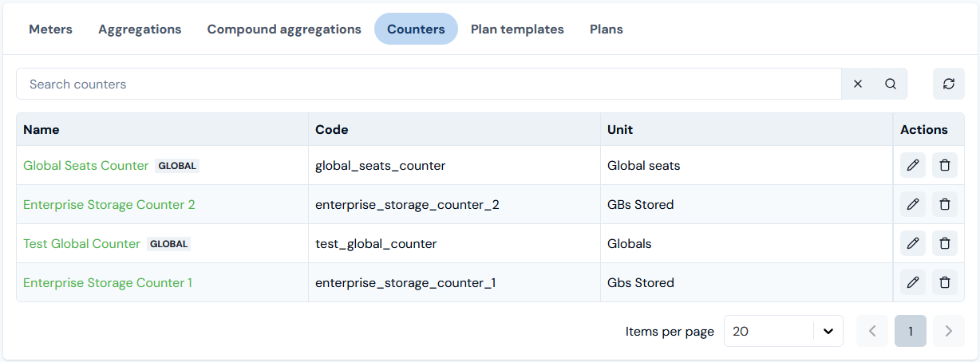Open the Test Global Counter link

pos(81,243)
